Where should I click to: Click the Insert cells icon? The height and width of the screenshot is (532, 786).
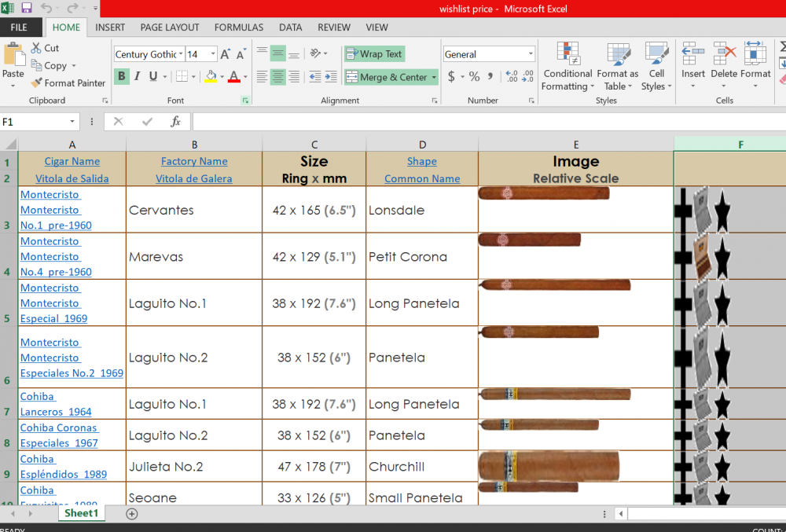coord(692,53)
